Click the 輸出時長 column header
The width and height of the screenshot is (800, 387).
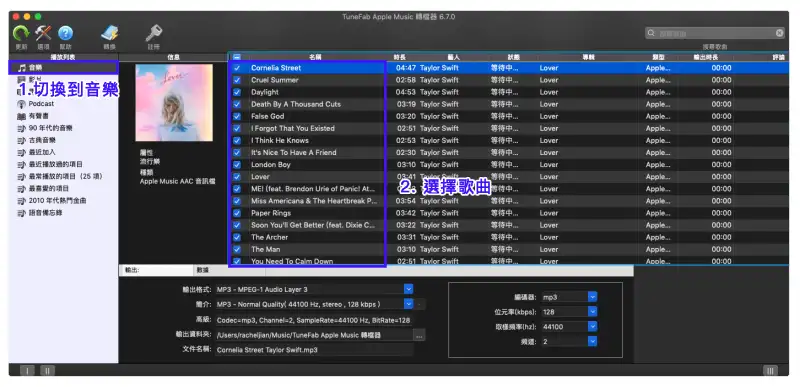706,57
